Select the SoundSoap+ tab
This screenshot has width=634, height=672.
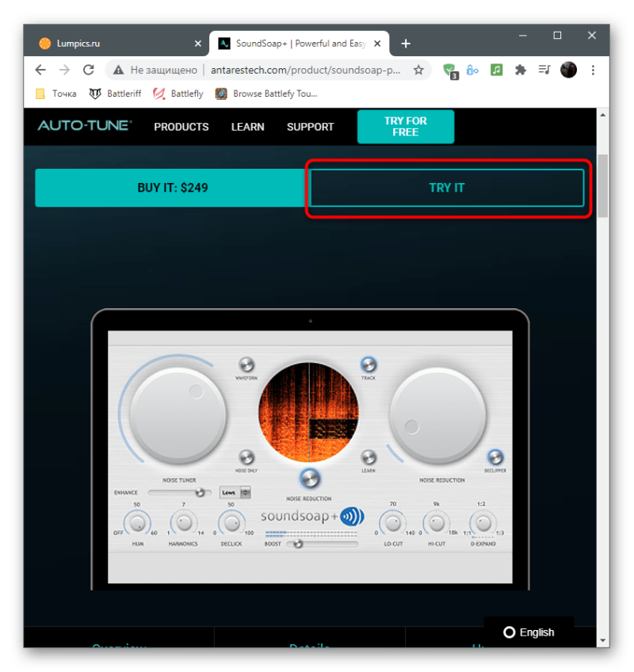tap(300, 44)
